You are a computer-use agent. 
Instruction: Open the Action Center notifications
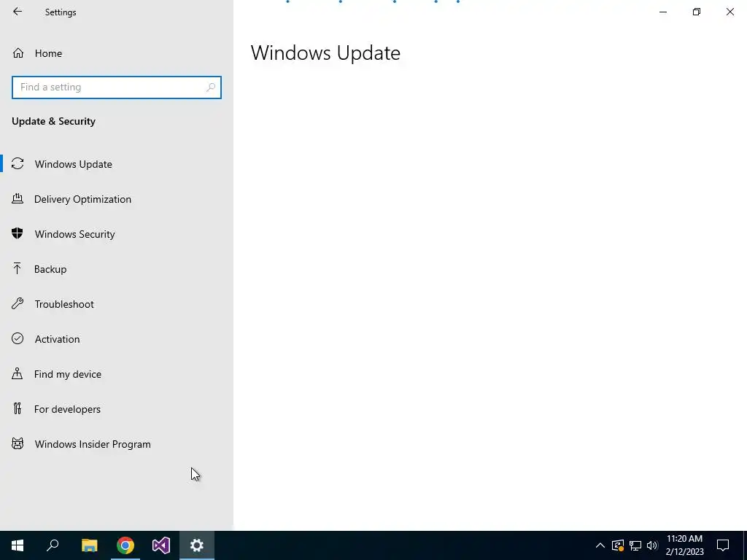(x=723, y=545)
